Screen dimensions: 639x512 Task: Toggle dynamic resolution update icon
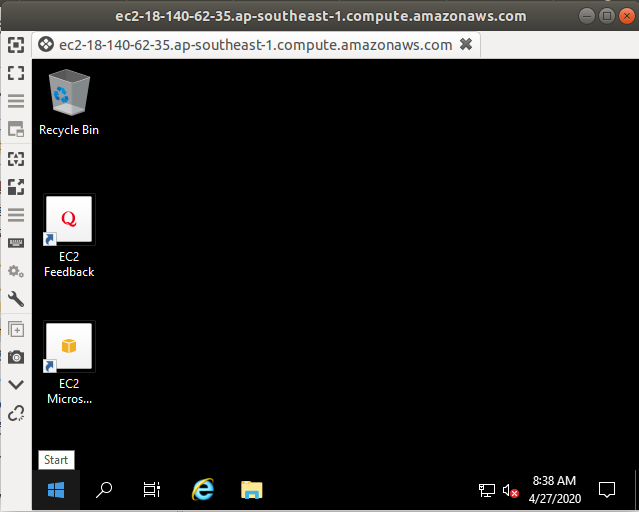[16, 159]
